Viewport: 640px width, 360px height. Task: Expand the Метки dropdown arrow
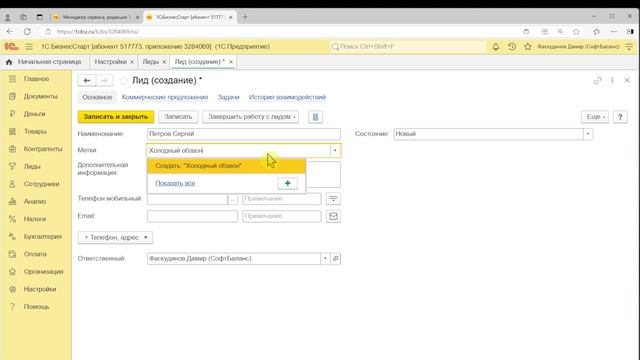[335, 151]
